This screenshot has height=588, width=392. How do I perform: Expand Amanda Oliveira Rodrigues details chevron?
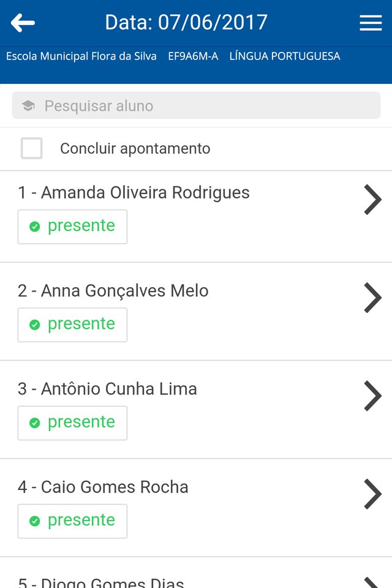point(372,200)
